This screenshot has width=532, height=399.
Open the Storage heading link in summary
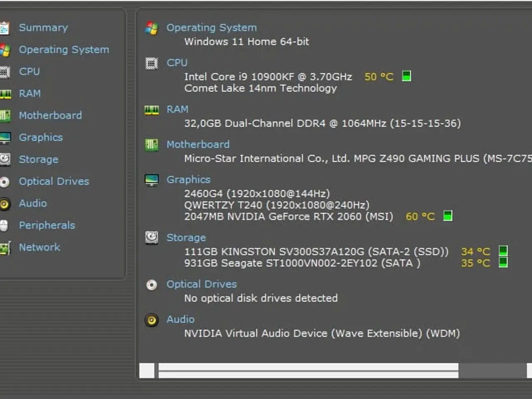pos(186,238)
